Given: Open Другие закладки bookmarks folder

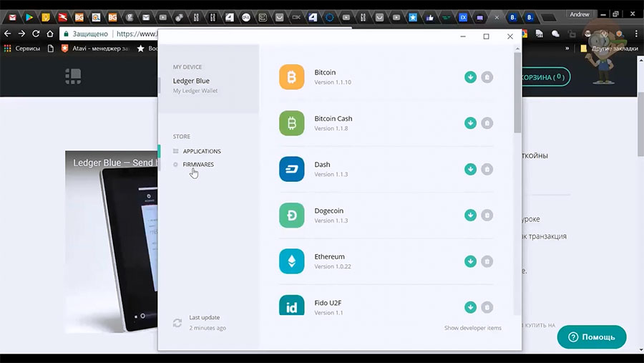Looking at the screenshot, I should (610, 49).
